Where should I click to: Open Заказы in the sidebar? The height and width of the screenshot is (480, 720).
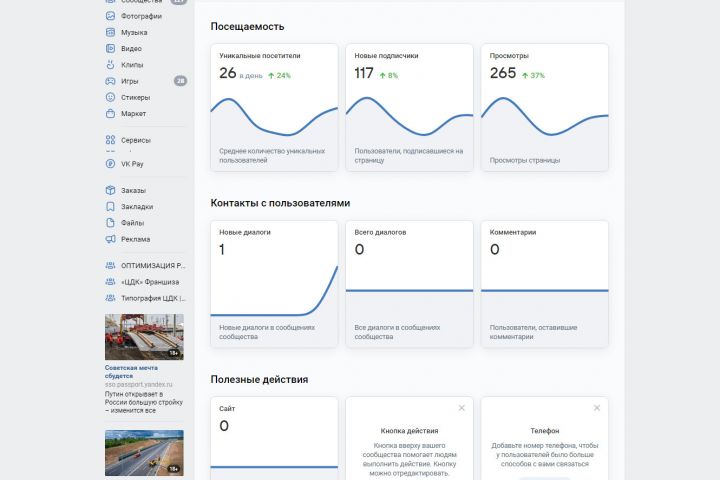coord(133,190)
